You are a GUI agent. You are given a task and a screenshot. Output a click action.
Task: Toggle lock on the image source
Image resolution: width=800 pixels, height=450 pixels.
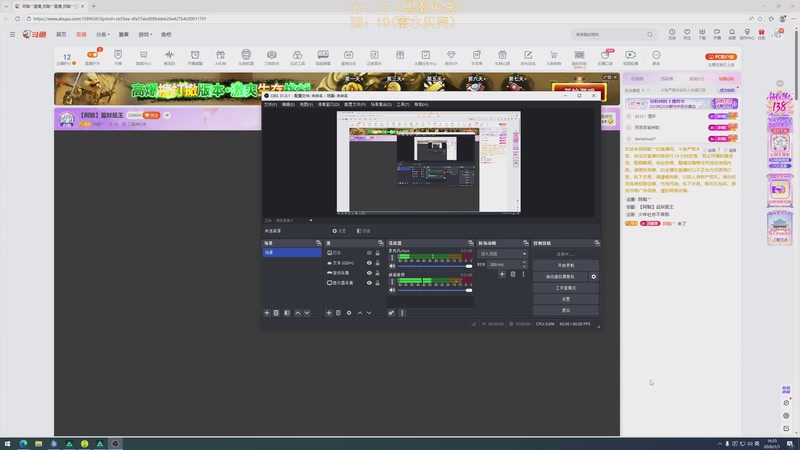point(378,253)
